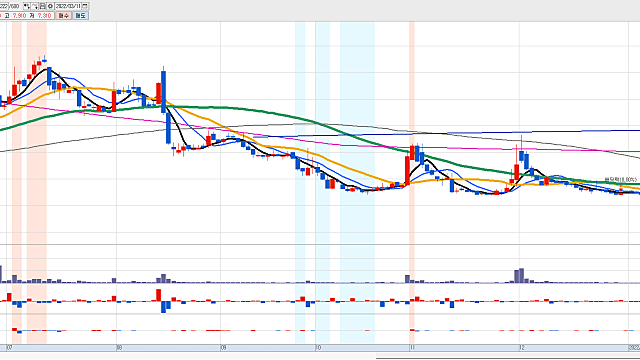Open the chart tool dropdown with the arrow

(x=27, y=6)
